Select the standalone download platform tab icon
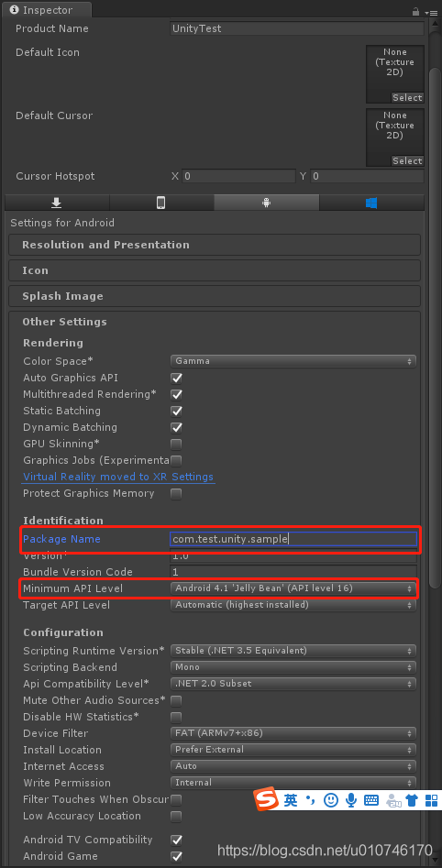This screenshot has height=868, width=442. [x=57, y=203]
